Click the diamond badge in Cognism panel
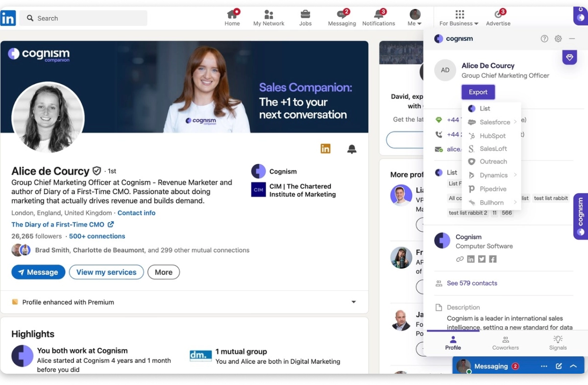 (569, 57)
